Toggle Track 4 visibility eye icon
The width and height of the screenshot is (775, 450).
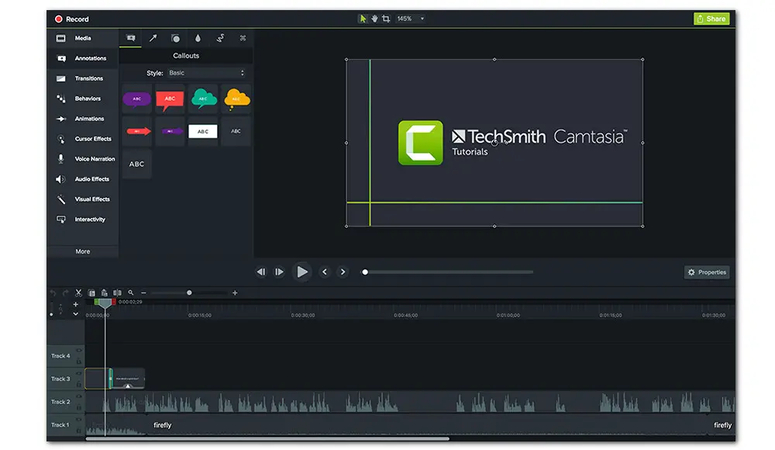pos(79,351)
